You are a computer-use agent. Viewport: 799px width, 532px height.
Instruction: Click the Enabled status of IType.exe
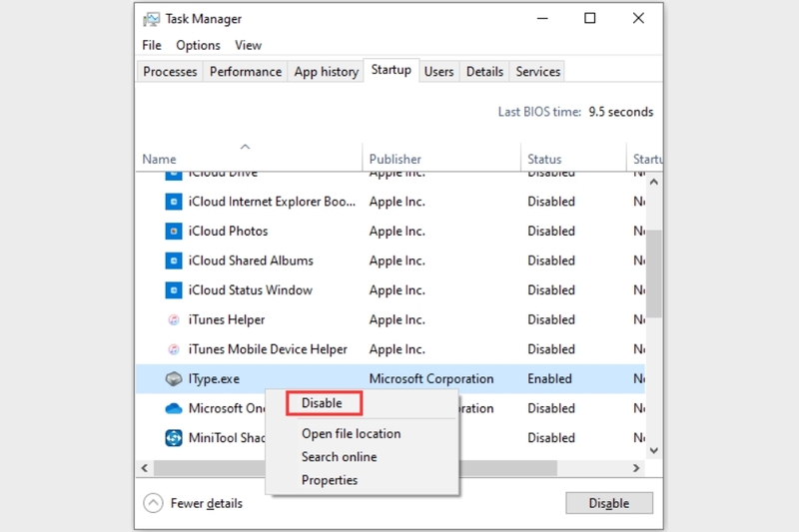point(549,378)
